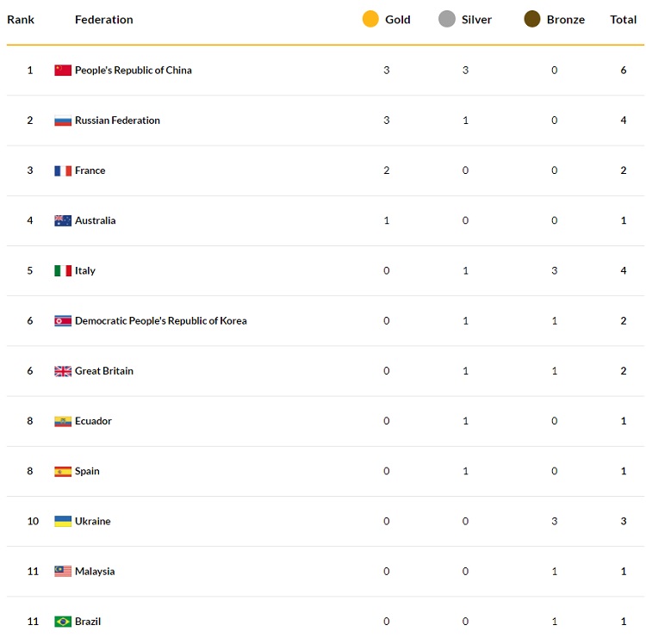Viewport: 646px width, 644px height.
Task: Sort by the Rank column header
Action: click(x=21, y=20)
